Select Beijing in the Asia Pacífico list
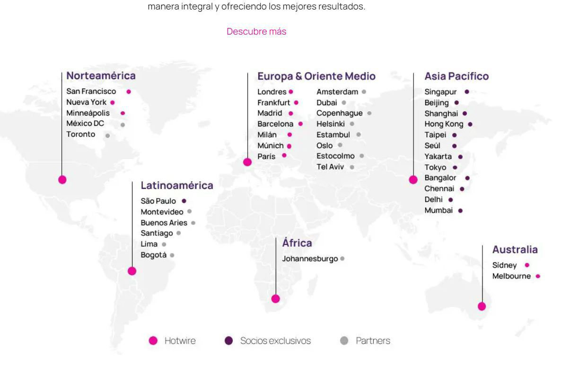The image size is (588, 368). pyautogui.click(x=437, y=103)
